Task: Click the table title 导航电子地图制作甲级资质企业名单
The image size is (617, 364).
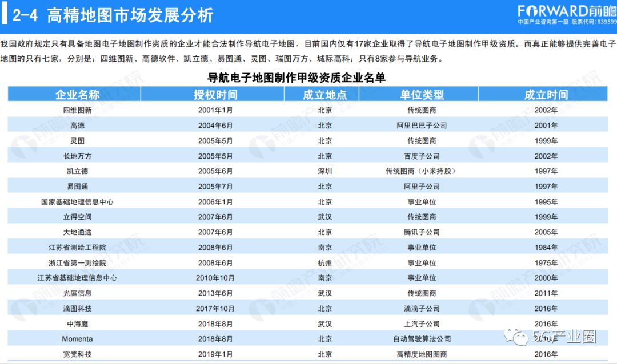Action: click(x=297, y=78)
